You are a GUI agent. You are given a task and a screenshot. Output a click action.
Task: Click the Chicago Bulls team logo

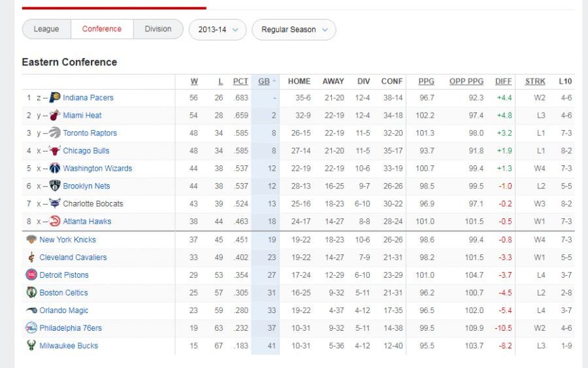55,150
